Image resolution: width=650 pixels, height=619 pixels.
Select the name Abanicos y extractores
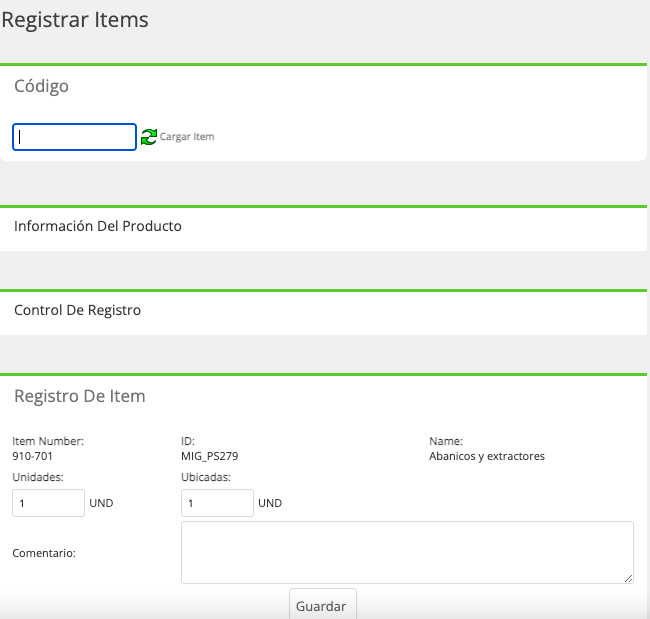(x=487, y=456)
